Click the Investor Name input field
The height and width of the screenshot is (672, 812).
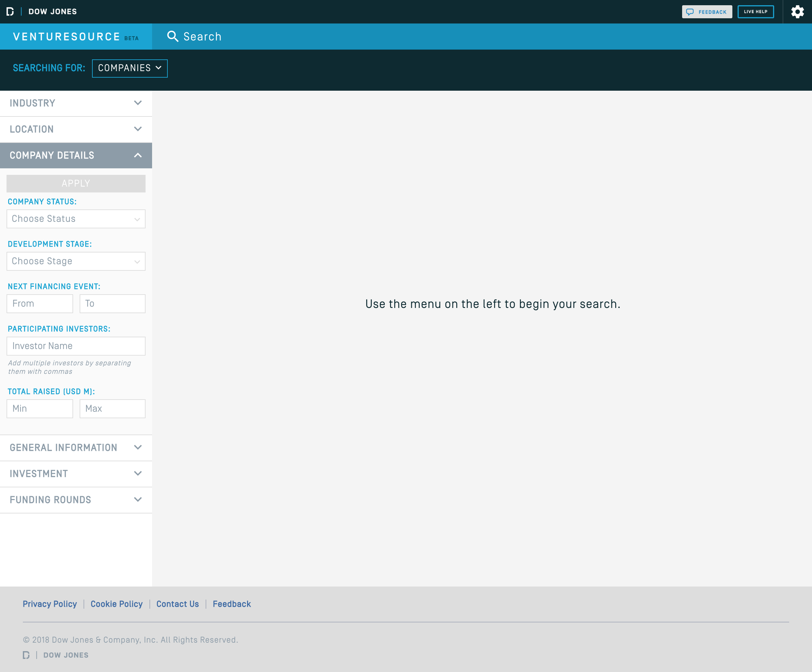pyautogui.click(x=76, y=346)
